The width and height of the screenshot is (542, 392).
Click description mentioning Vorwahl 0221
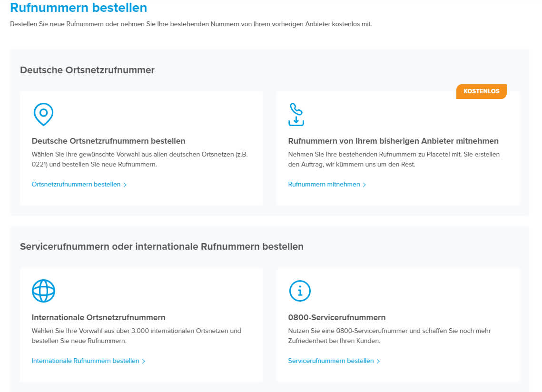click(139, 159)
